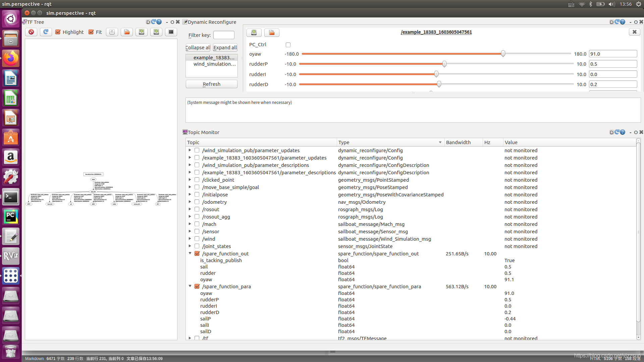Enable monitoring for /spare_function_out topic
Screen dimensions: 644x362
197,253
